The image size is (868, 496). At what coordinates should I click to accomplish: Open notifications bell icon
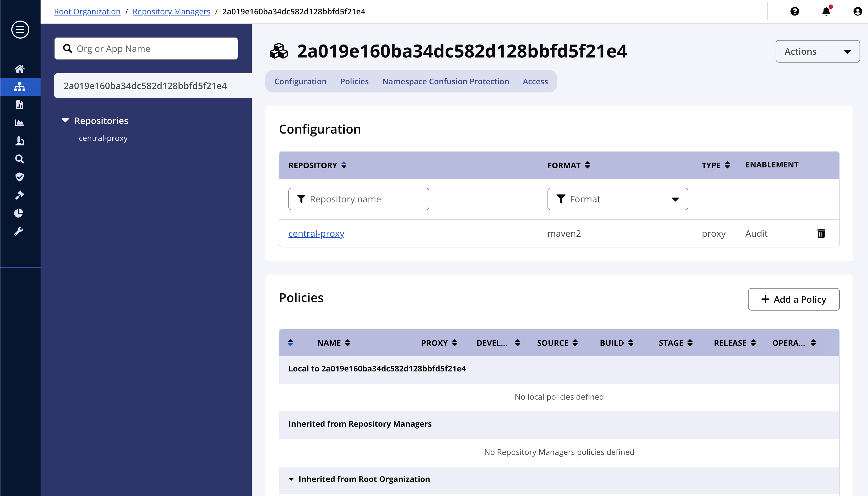826,12
